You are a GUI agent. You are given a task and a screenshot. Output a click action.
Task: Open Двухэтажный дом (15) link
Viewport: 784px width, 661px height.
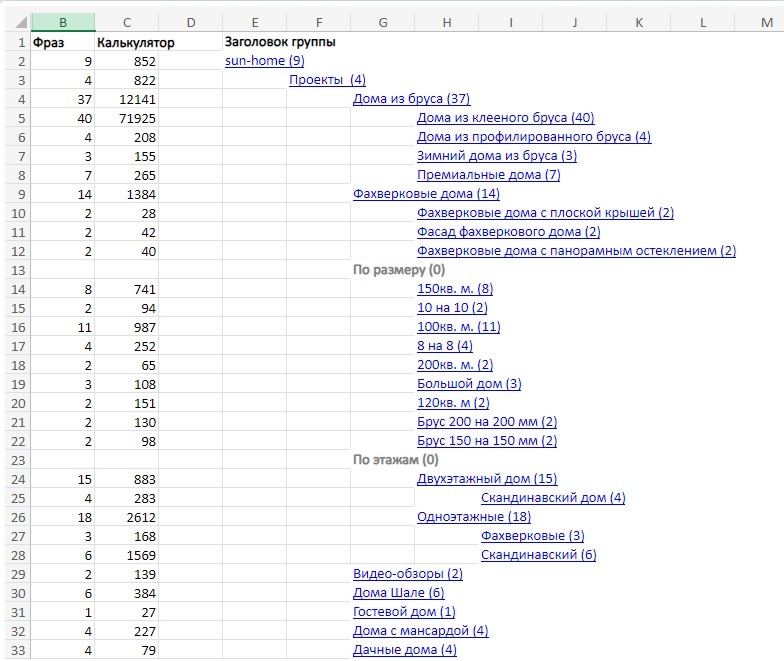pyautogui.click(x=487, y=479)
